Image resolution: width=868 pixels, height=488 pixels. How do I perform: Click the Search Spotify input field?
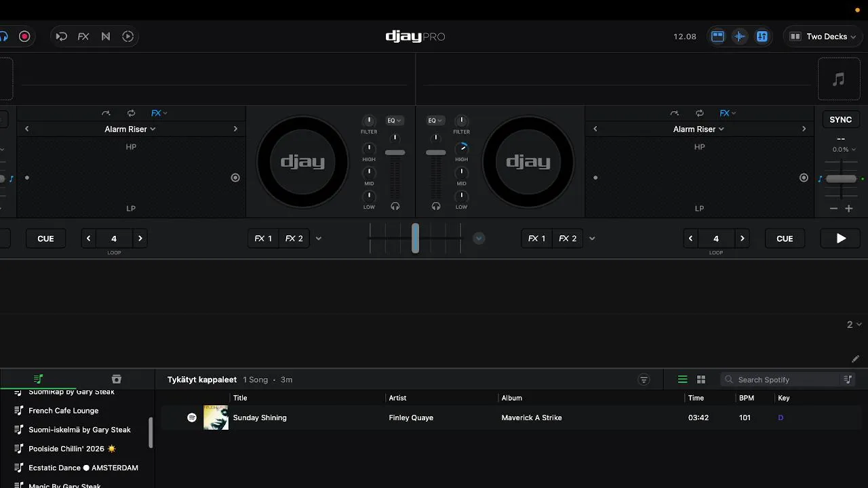[x=780, y=380]
